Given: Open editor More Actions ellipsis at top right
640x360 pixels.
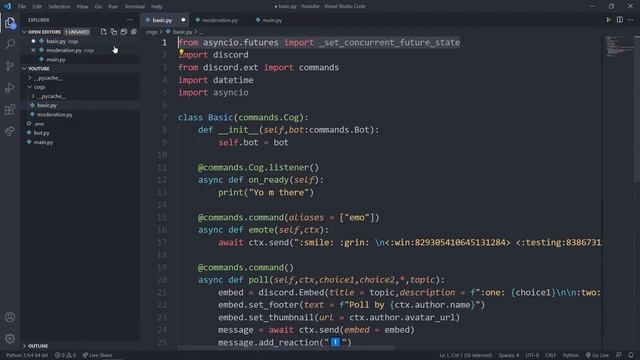Looking at the screenshot, I should coord(631,20).
